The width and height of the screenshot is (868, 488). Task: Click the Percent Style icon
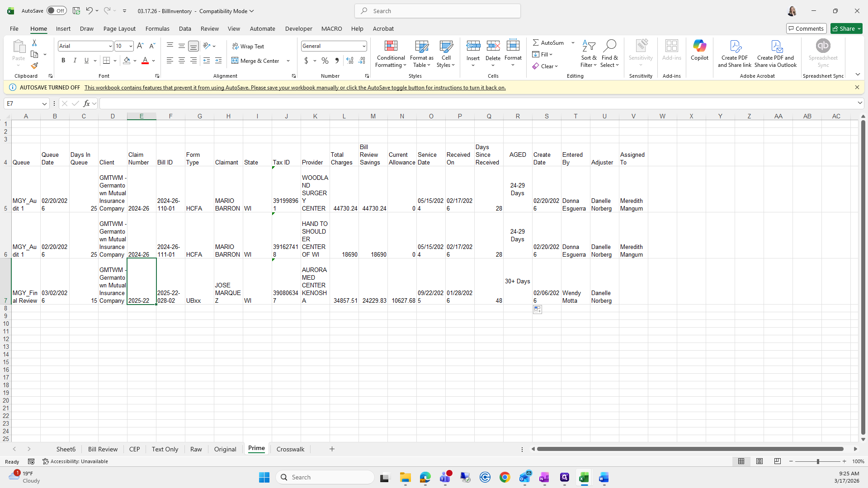[x=325, y=61]
